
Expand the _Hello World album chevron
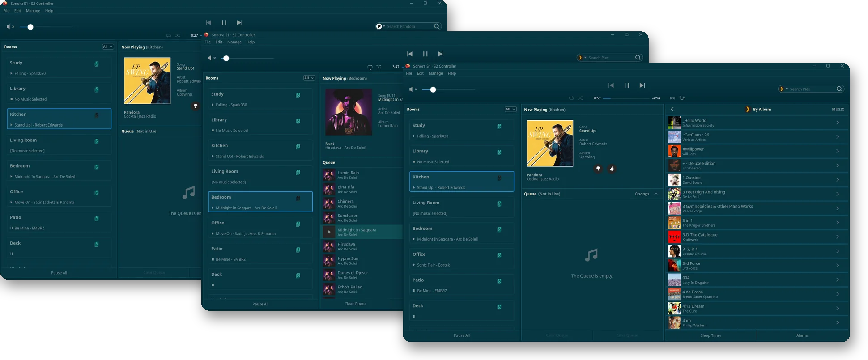click(838, 123)
